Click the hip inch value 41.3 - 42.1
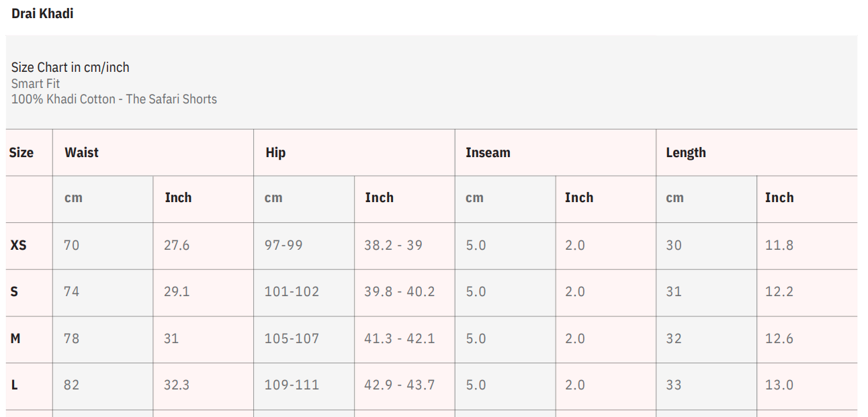Screen dimensions: 868x417 tap(399, 338)
